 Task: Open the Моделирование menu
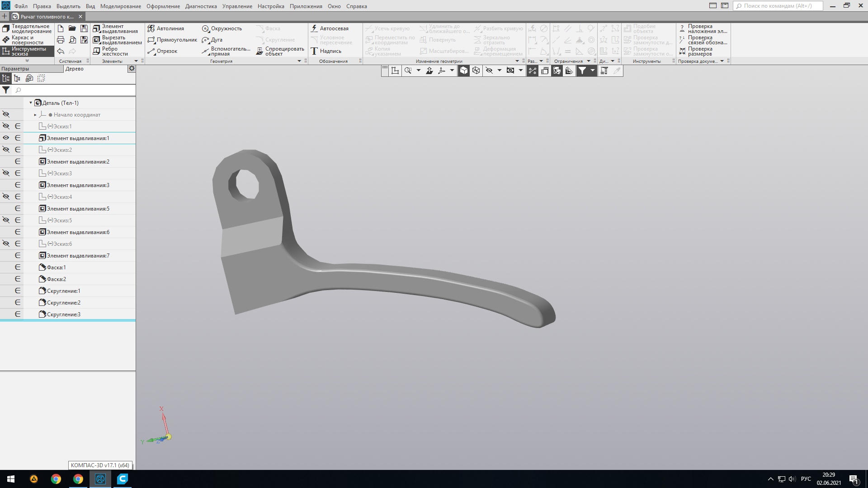(x=120, y=6)
